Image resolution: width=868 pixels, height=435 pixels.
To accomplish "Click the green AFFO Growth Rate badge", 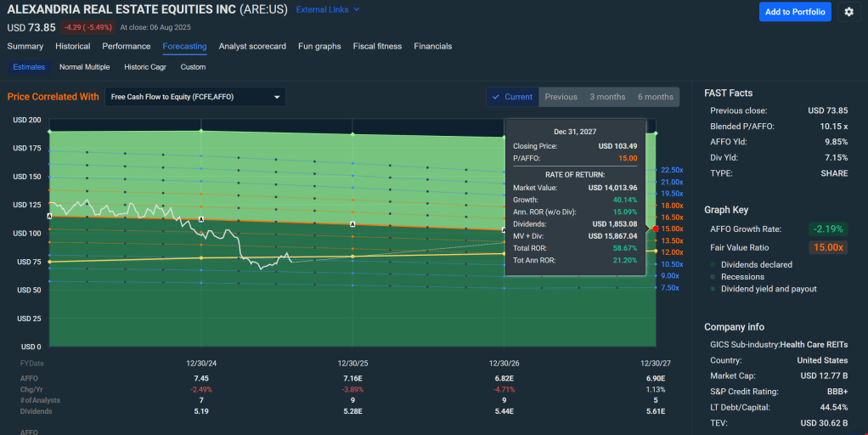I will (x=826, y=229).
